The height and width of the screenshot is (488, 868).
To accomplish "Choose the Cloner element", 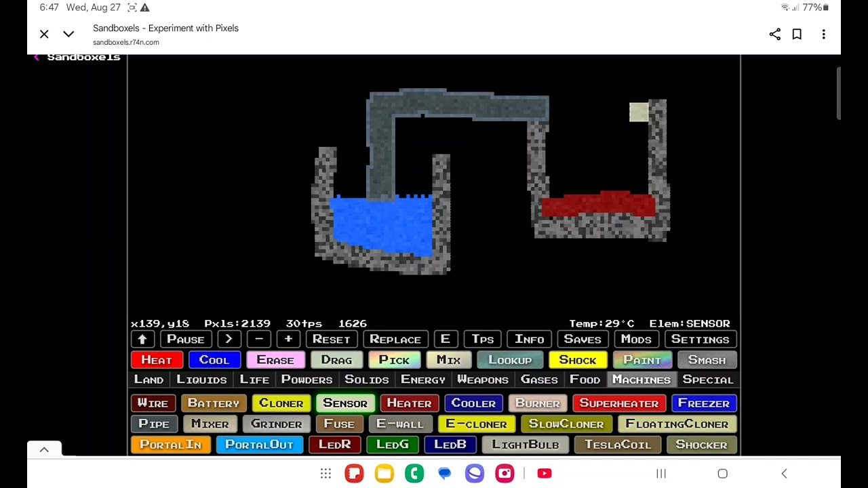I will (281, 403).
